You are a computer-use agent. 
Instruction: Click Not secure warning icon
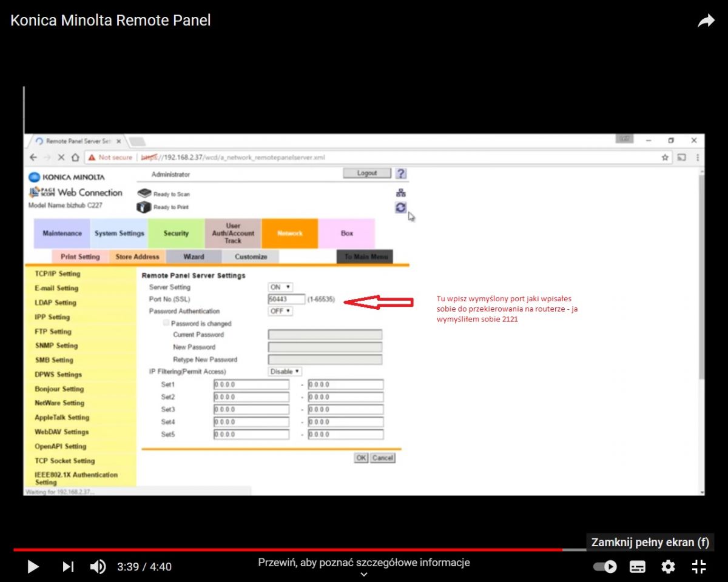click(92, 157)
